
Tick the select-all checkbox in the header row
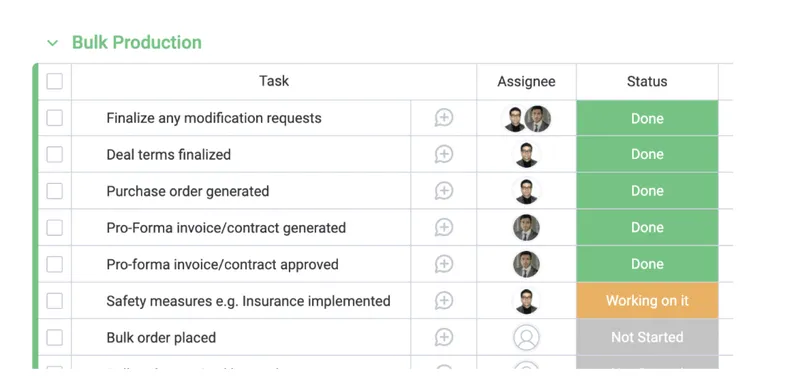tap(55, 81)
